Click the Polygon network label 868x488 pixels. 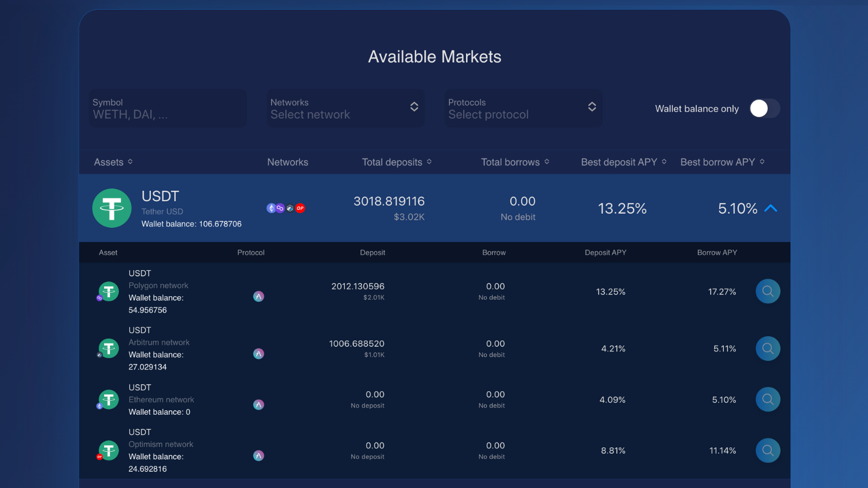(158, 286)
